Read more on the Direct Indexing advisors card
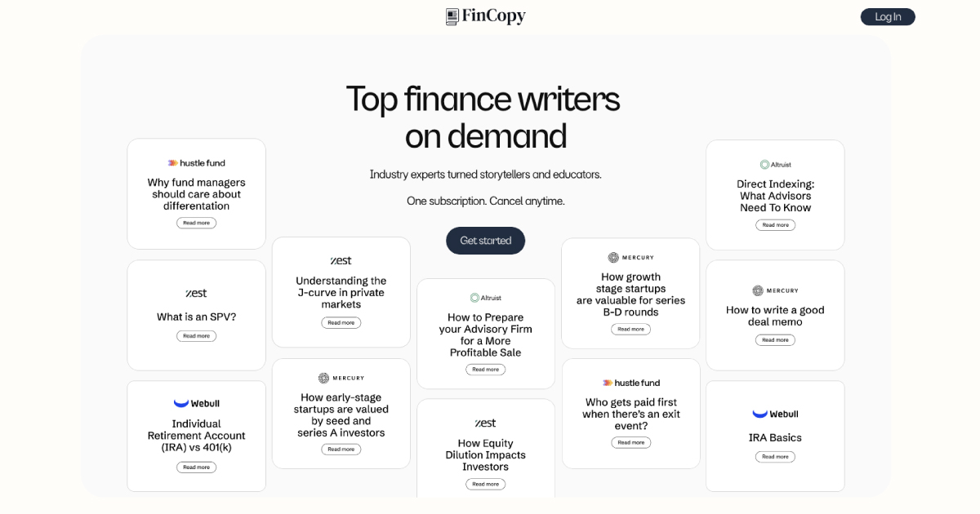Screen dimensions: 980x514 tap(774, 224)
